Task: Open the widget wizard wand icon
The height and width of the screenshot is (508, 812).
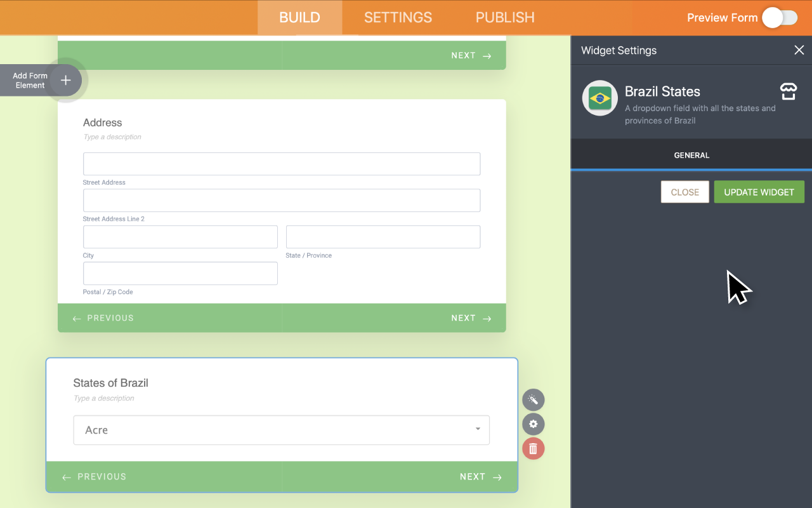Action: [x=533, y=399]
